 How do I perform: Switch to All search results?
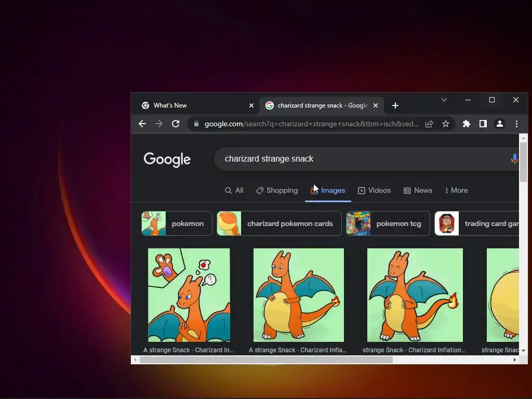pyautogui.click(x=234, y=190)
